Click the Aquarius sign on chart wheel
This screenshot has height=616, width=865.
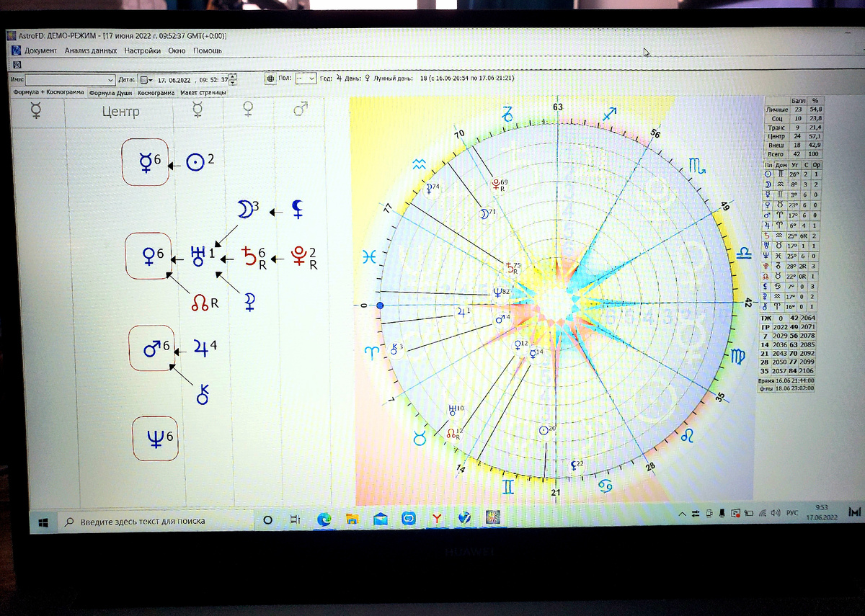[x=419, y=164]
